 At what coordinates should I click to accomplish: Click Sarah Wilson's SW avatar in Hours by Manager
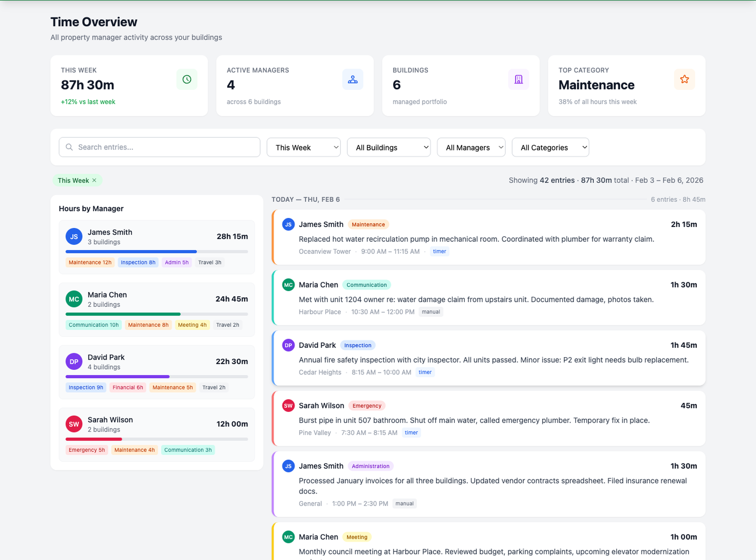(x=74, y=424)
